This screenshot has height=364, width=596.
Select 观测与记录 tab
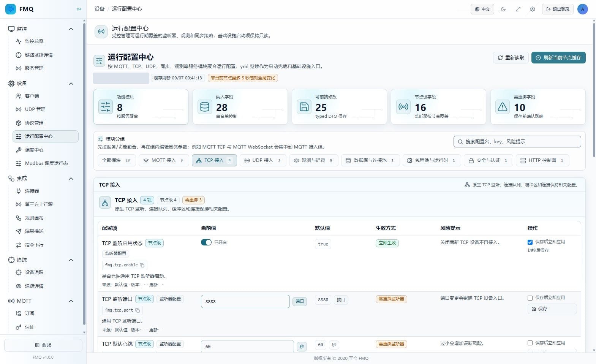click(313, 160)
